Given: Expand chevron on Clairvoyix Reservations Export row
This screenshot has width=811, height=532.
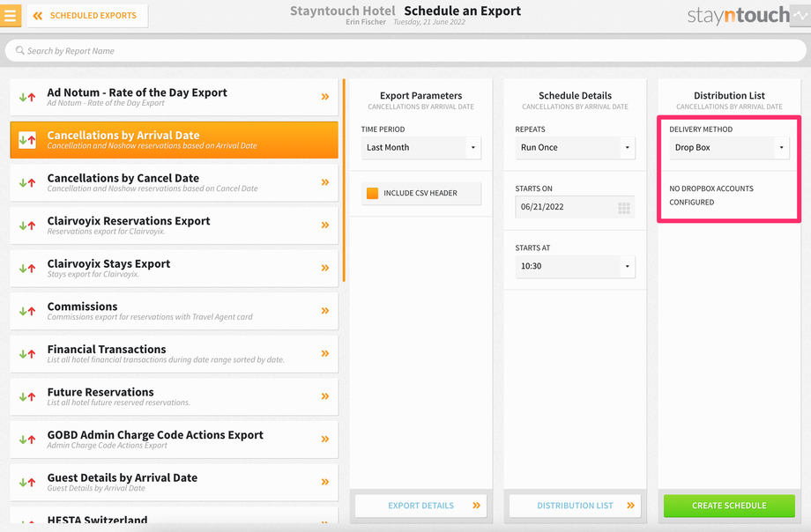Looking at the screenshot, I should pyautogui.click(x=324, y=225).
